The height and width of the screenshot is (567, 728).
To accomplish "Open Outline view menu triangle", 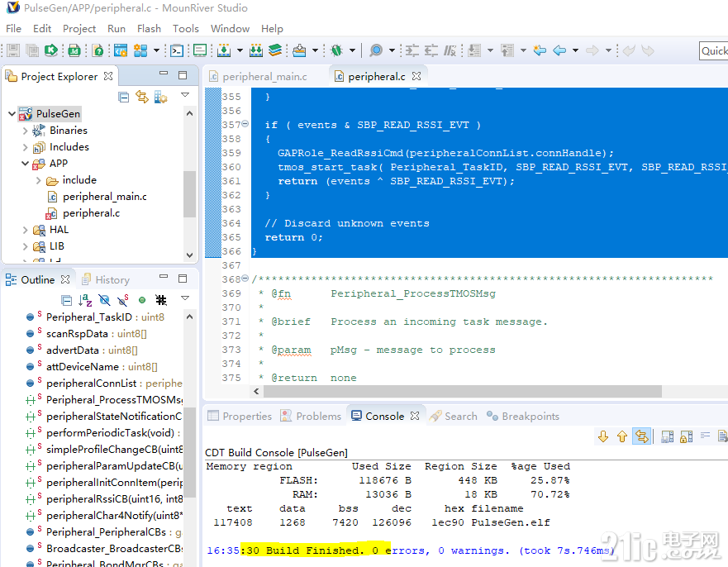I will (185, 298).
